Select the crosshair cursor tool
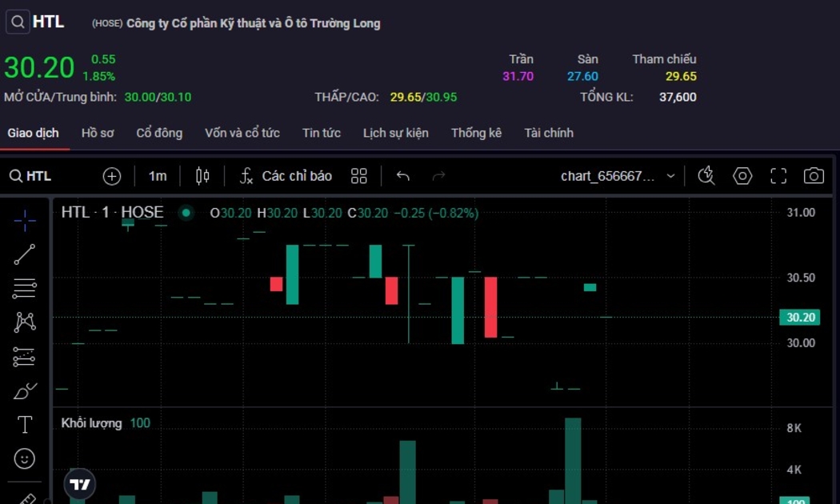The width and height of the screenshot is (840, 504). [x=25, y=220]
